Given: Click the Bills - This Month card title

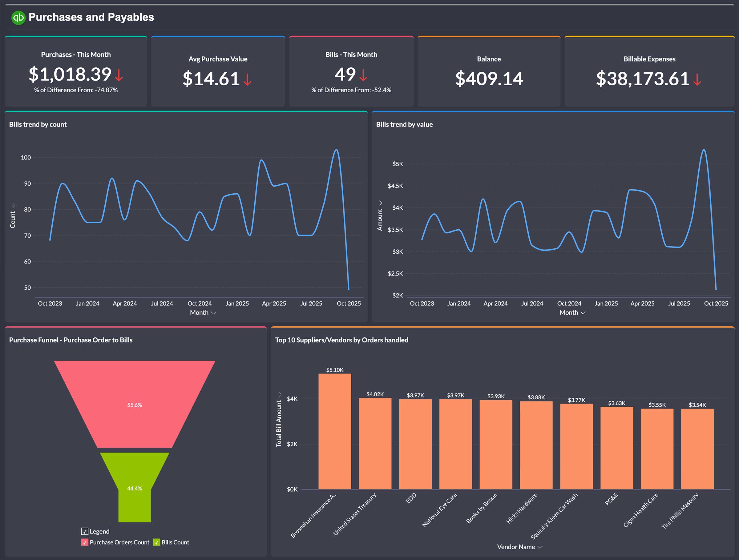Looking at the screenshot, I should coord(351,54).
